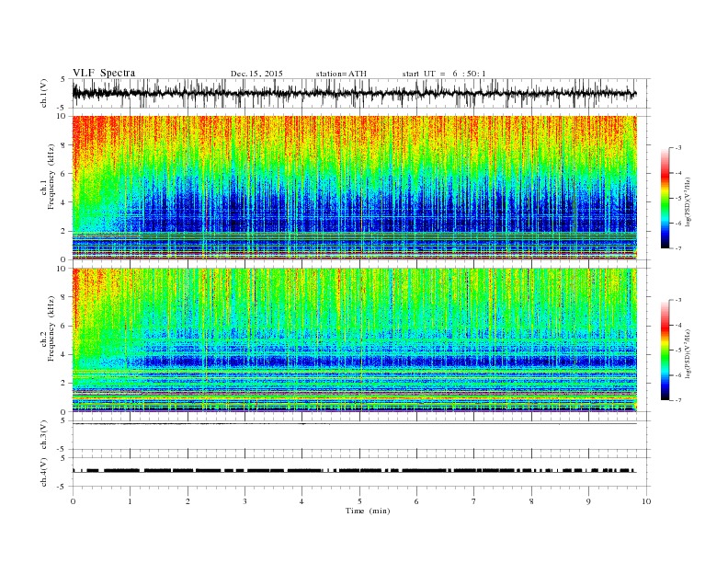
Task: Click inside the ch.2 frequency spectrogram
Action: (354, 340)
